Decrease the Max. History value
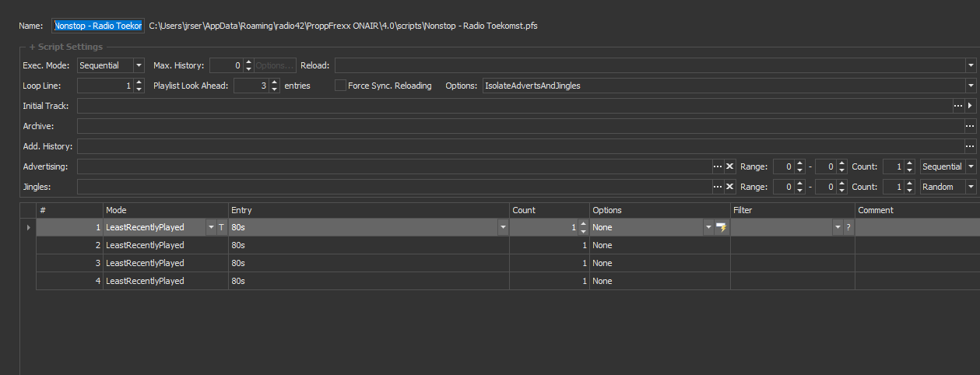980x375 pixels. (x=249, y=69)
